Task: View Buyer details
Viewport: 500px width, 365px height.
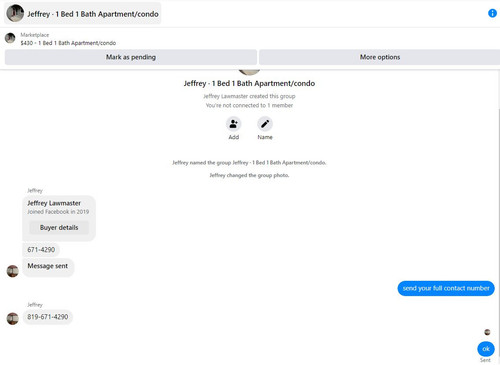Action: [59, 227]
